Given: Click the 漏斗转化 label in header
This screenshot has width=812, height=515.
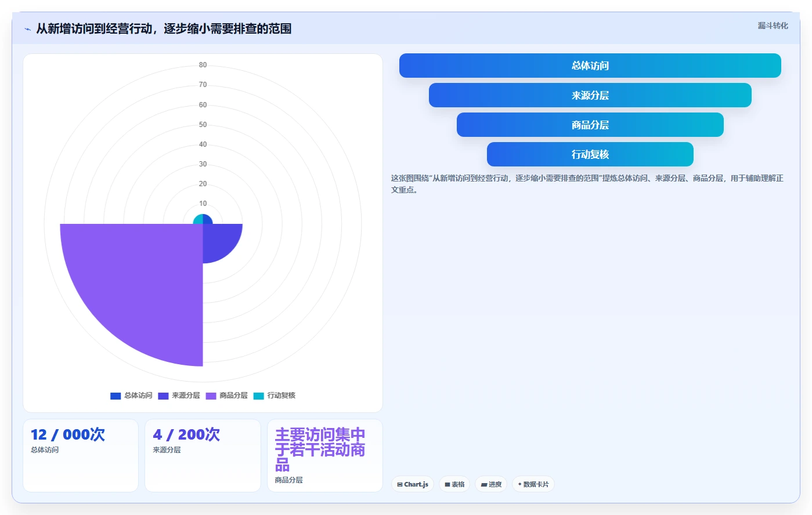Looking at the screenshot, I should click(x=773, y=26).
